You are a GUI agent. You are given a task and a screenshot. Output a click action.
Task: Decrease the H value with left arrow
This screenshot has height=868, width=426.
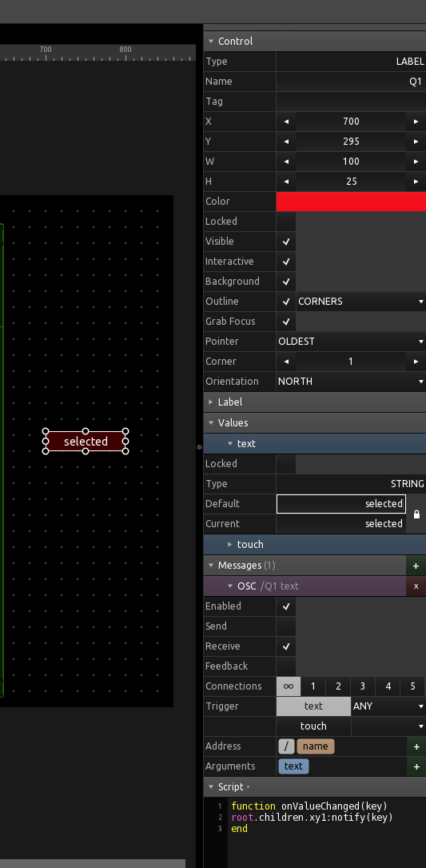point(286,181)
